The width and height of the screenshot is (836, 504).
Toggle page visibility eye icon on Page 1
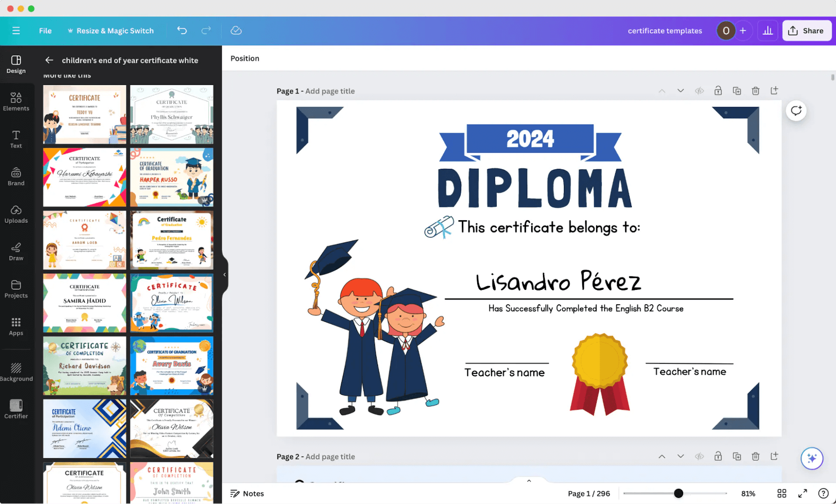(699, 90)
